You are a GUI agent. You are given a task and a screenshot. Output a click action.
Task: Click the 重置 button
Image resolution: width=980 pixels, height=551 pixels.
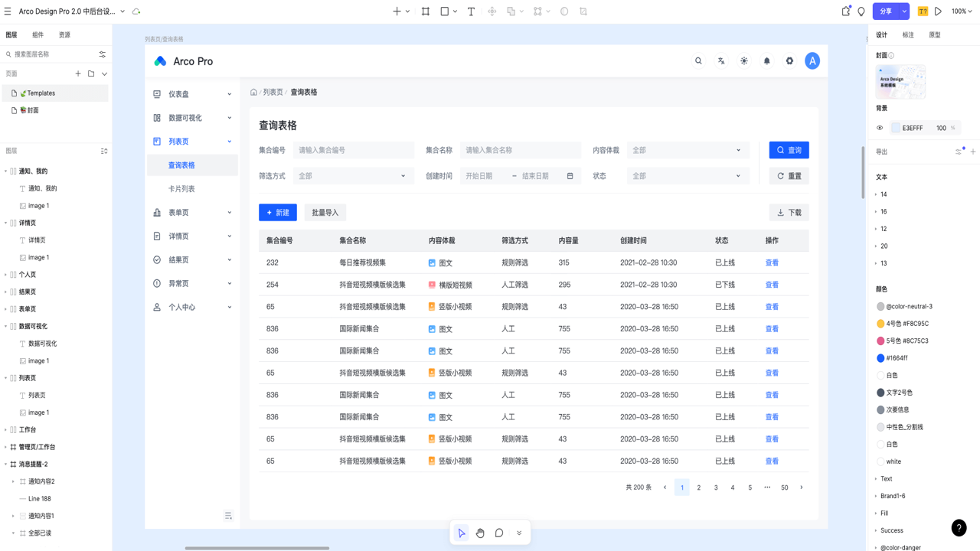789,176
